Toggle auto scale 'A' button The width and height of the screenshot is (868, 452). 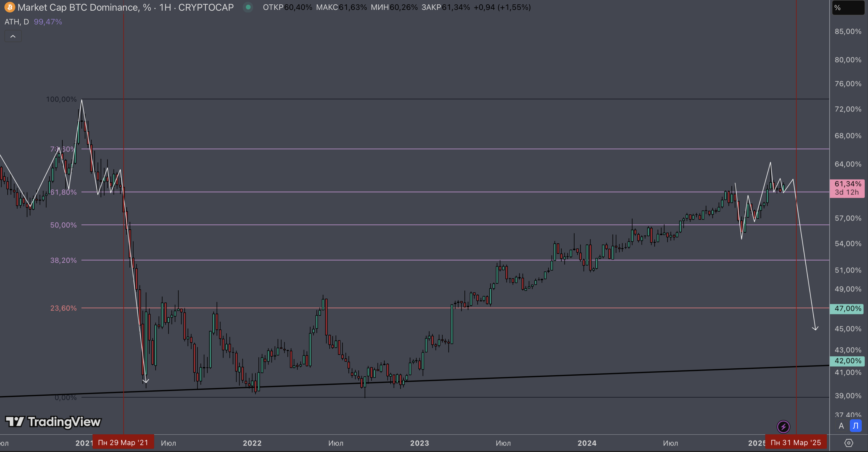(841, 426)
